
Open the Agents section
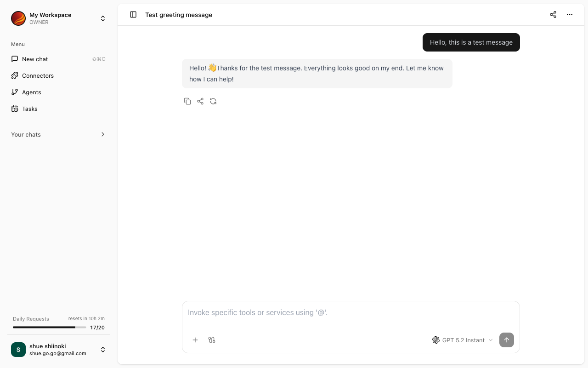[31, 92]
